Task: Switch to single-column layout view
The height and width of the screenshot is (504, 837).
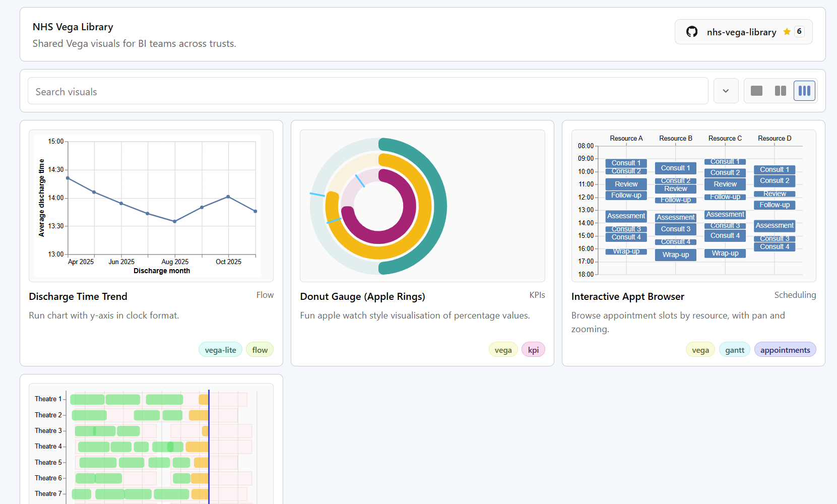Action: (x=756, y=91)
